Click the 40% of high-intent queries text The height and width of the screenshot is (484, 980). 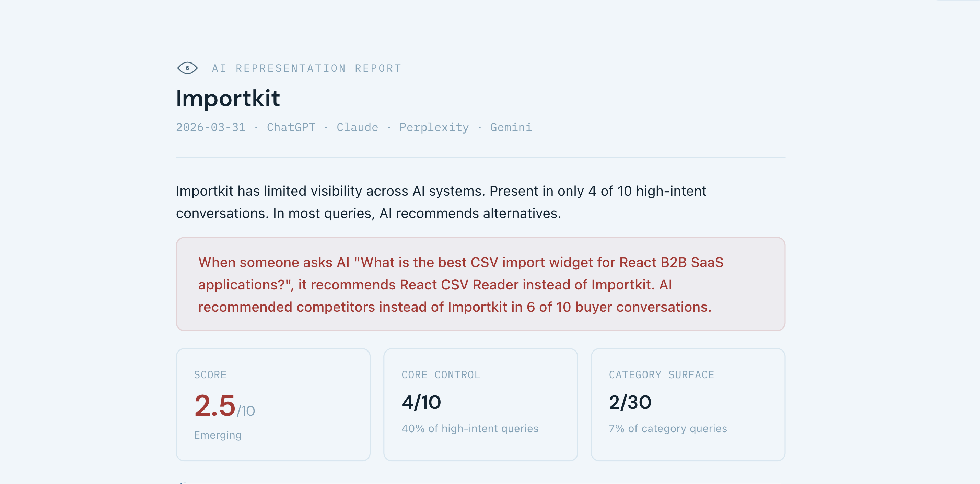tap(470, 428)
